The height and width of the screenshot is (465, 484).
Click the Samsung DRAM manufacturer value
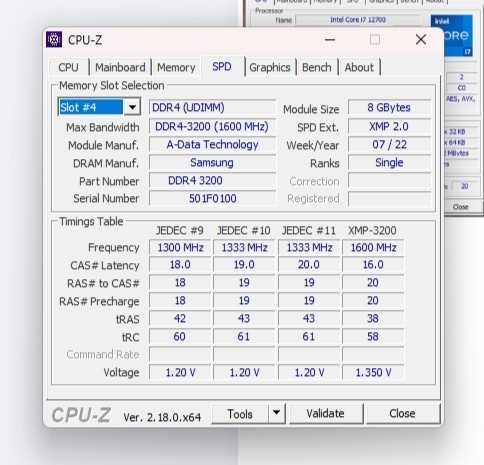tap(212, 163)
